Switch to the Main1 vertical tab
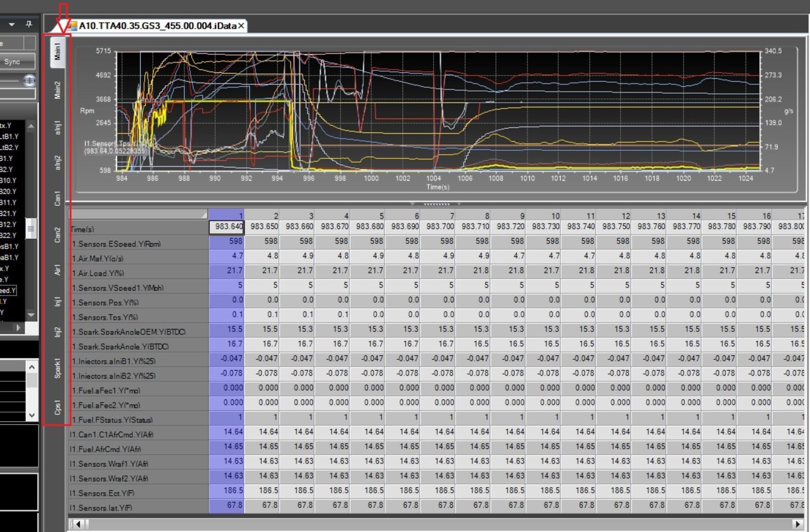 coord(58,52)
